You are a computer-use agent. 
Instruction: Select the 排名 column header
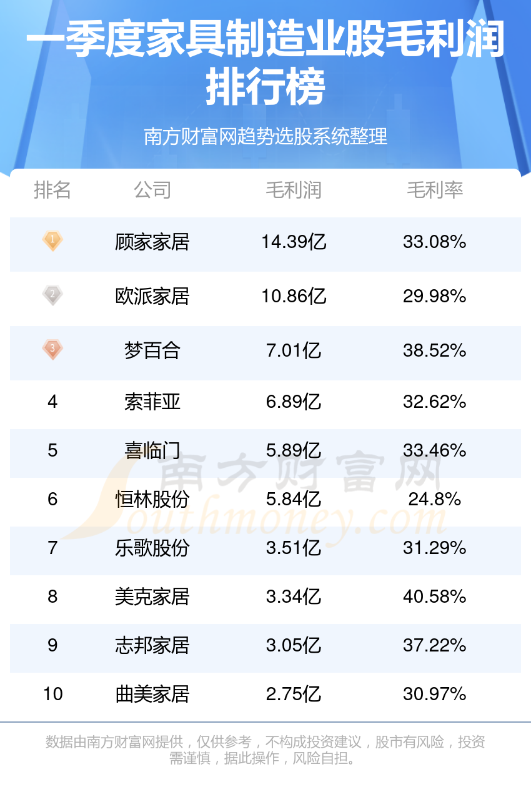(52, 190)
